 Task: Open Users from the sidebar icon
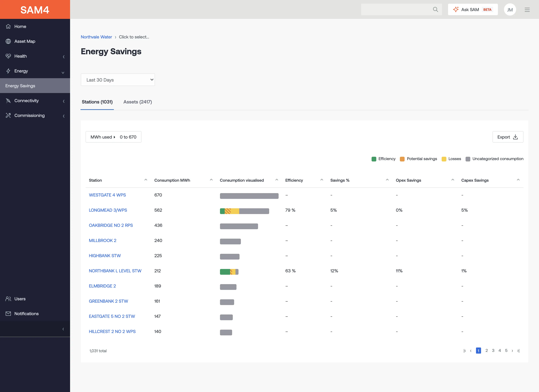8,299
